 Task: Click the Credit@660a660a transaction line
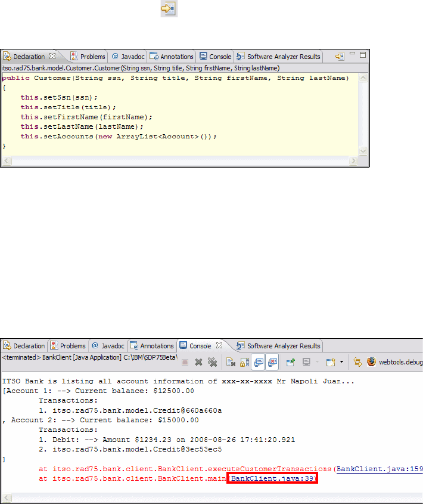[130, 411]
